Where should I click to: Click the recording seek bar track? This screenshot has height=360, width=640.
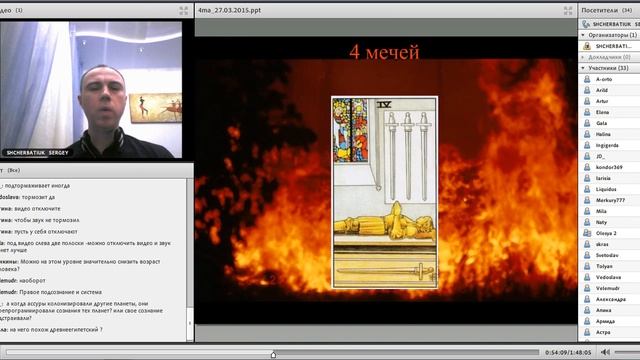[272, 352]
